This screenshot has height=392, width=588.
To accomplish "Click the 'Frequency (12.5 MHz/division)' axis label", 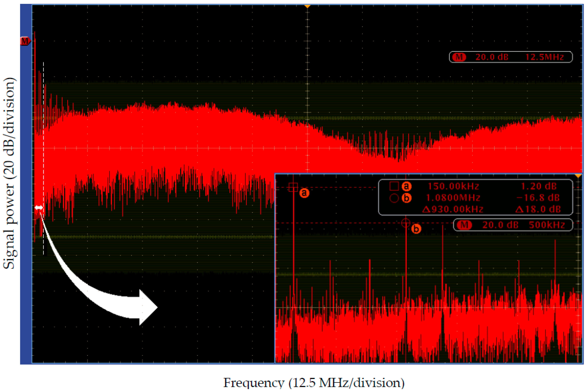I will tap(314, 383).
